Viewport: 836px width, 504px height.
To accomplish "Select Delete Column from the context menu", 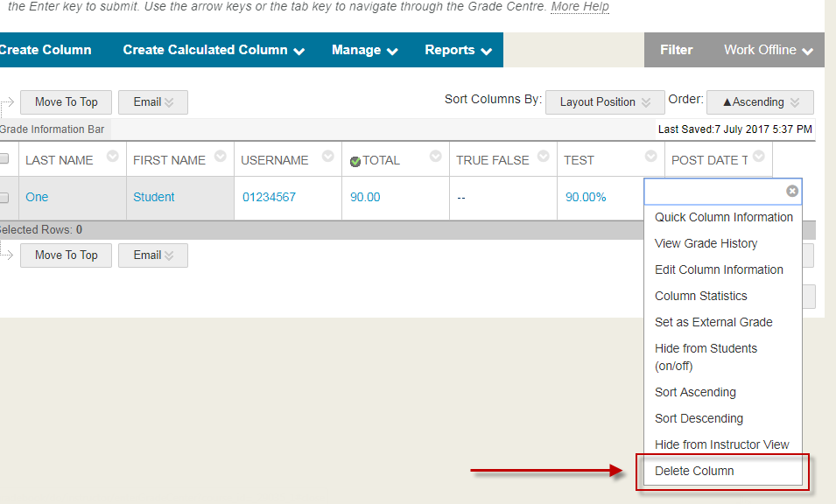I will pos(694,471).
